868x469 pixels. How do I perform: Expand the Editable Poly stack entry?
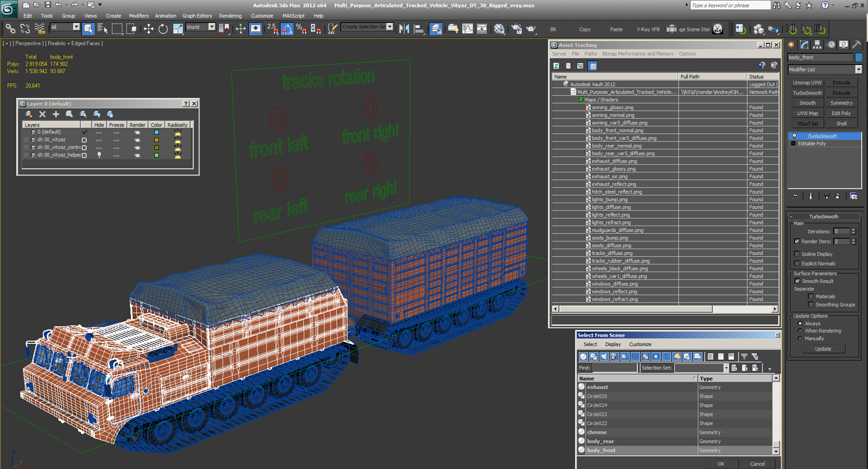pos(794,143)
